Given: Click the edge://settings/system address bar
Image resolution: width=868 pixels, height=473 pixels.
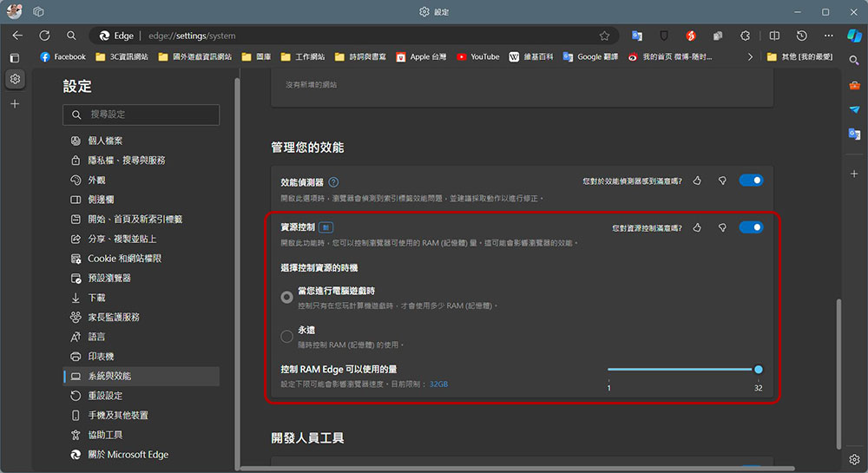Looking at the screenshot, I should [x=352, y=36].
